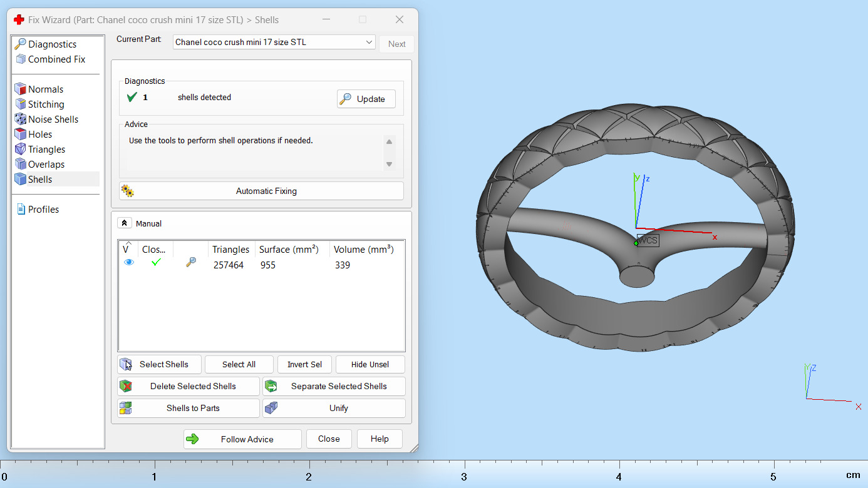Zoom to shell using magnifier icon
The width and height of the screenshot is (868, 488).
coord(191,263)
